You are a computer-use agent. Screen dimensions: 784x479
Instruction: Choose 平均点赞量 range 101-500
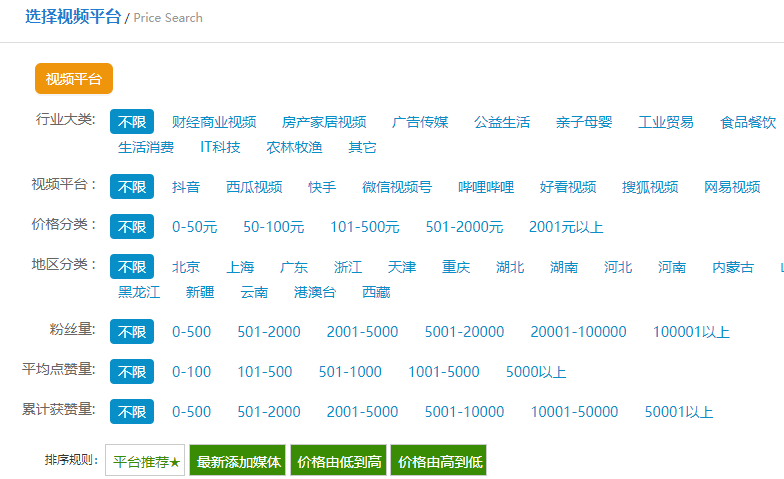[265, 372]
